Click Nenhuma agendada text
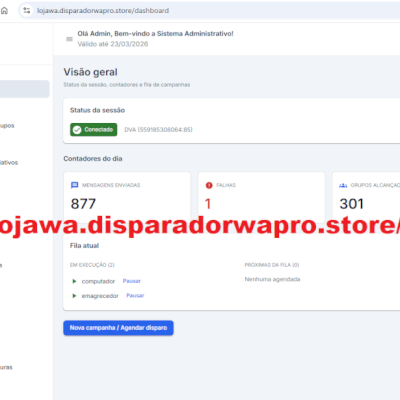Image resolution: width=400 pixels, height=400 pixels. pos(272,279)
